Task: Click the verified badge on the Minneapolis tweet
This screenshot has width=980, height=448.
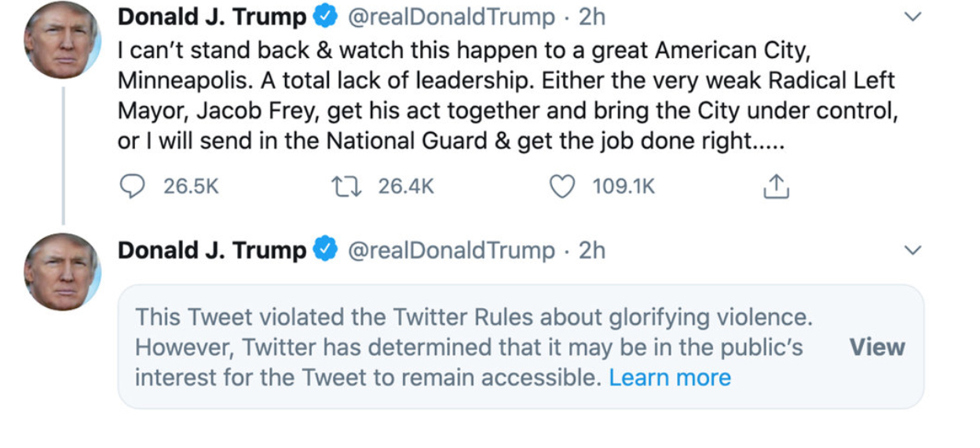Action: pyautogui.click(x=325, y=17)
